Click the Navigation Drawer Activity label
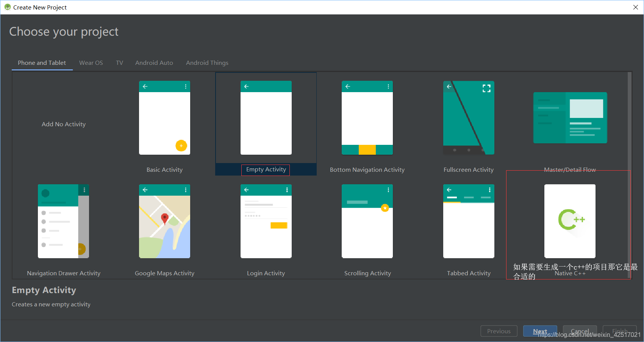Screen dimensions: 644x342 (64, 273)
